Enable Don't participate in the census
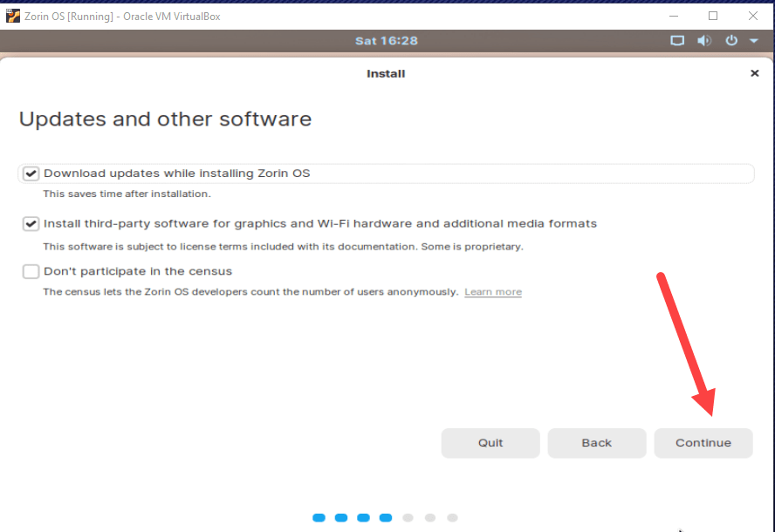The width and height of the screenshot is (775, 532). (x=31, y=271)
